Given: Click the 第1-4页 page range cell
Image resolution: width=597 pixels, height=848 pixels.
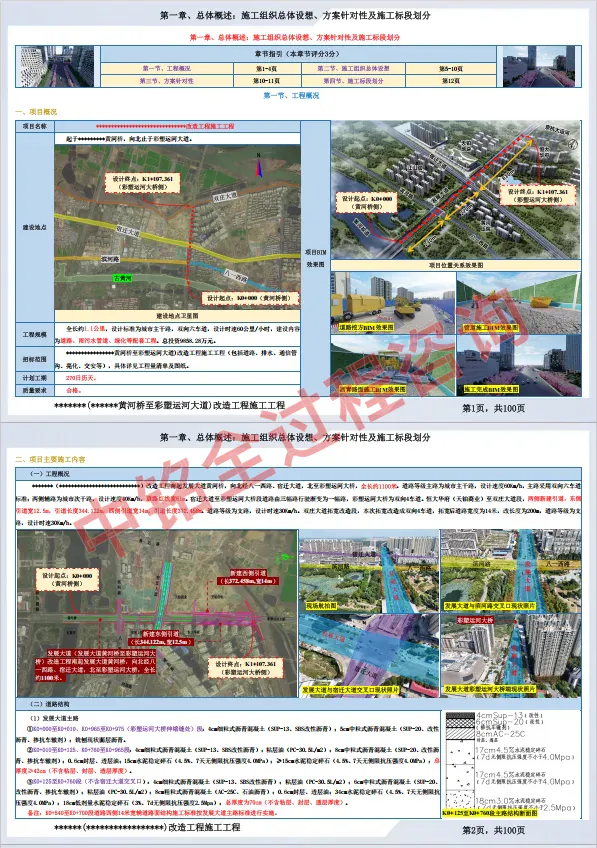Looking at the screenshot, I should [x=267, y=69].
